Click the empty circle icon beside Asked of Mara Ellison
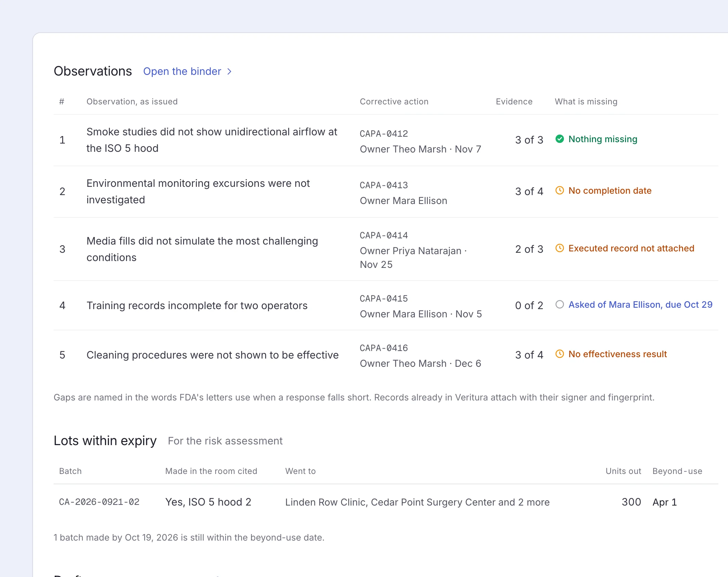 (560, 304)
